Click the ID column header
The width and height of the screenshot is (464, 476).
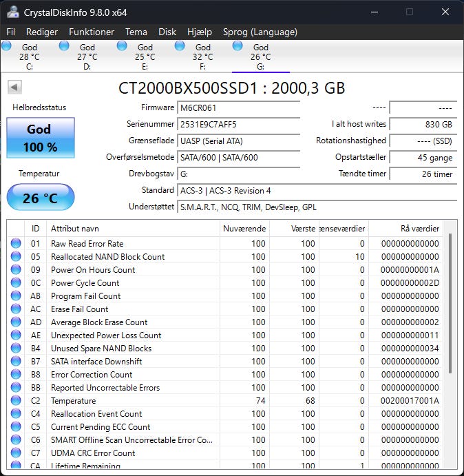click(36, 228)
